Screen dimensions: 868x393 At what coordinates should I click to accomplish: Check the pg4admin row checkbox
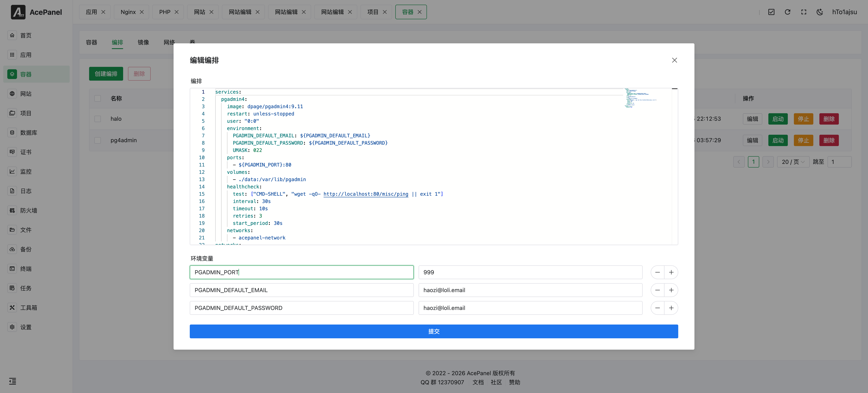tap(98, 140)
